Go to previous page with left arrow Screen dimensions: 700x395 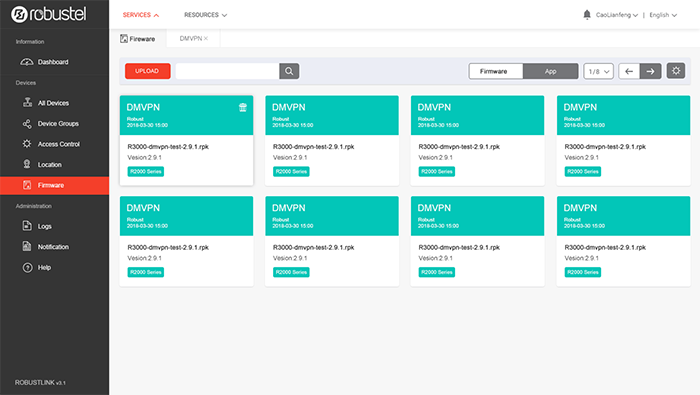[629, 71]
